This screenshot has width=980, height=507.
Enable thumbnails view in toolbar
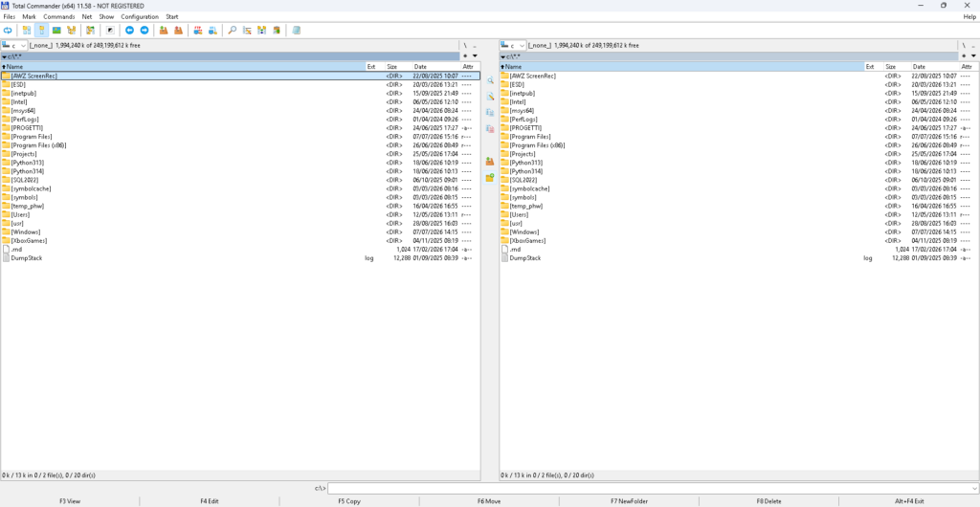click(56, 30)
